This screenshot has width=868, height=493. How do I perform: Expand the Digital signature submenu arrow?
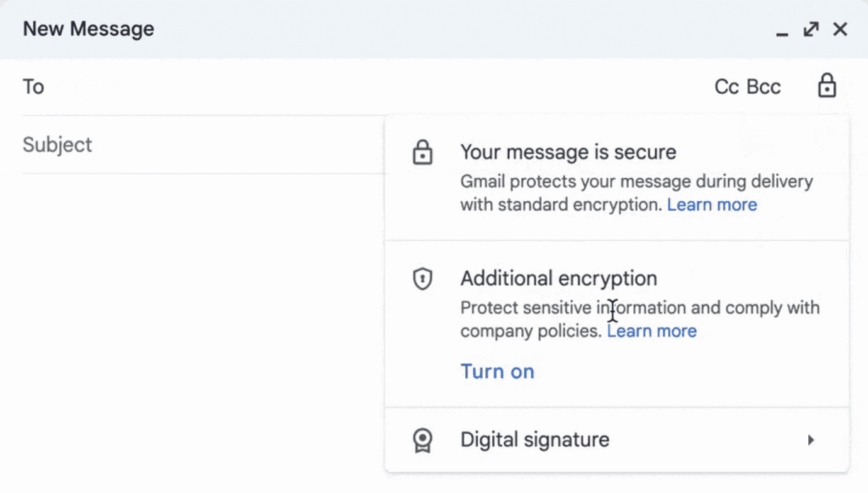pyautogui.click(x=811, y=439)
